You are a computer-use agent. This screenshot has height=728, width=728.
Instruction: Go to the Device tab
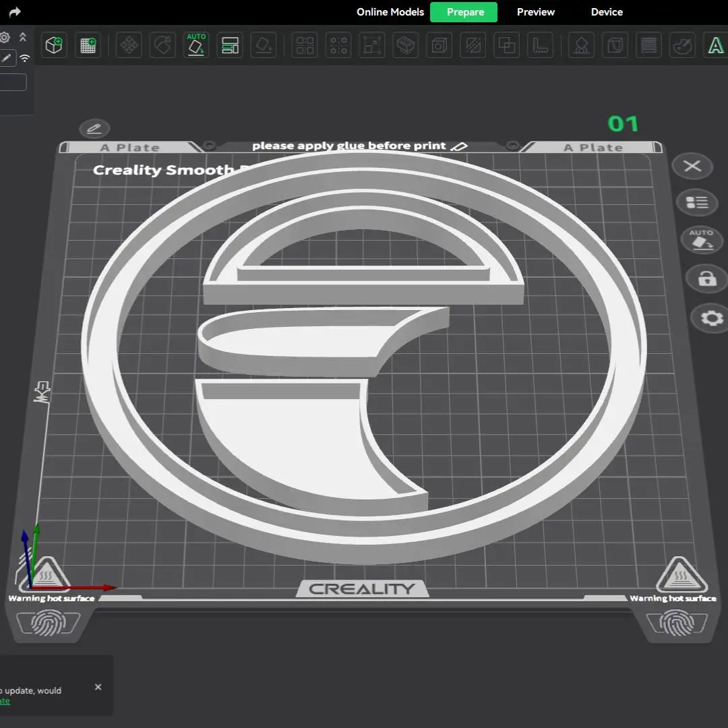point(607,12)
